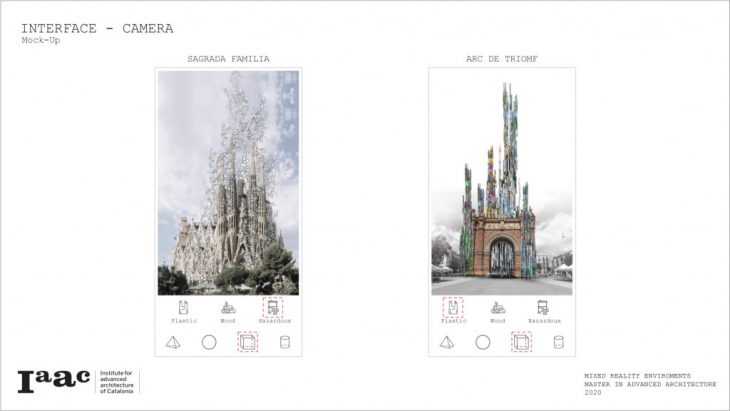
Task: Tap highlighted Hazardous icon in Sagrada Familia mockup
Action: 273,307
